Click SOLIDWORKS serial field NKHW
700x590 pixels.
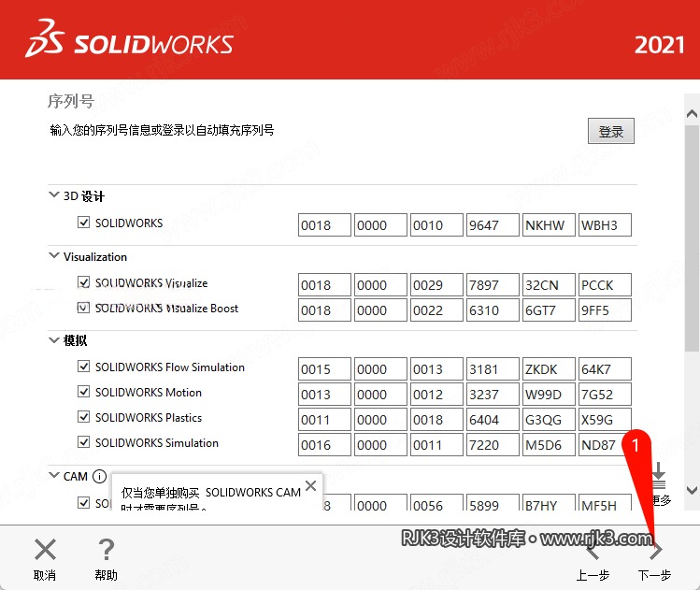[549, 224]
